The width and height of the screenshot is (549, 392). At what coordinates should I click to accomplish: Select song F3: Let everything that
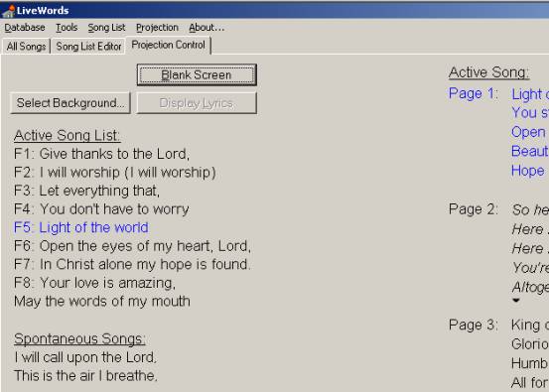point(86,191)
